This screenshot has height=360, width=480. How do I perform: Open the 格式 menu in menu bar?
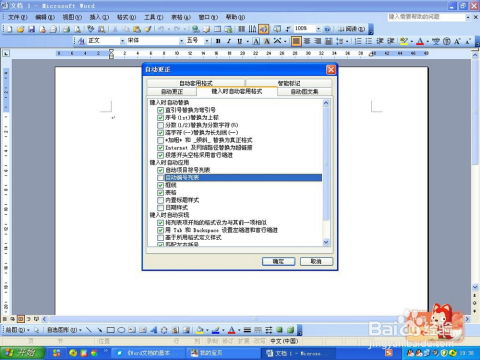coord(126,17)
